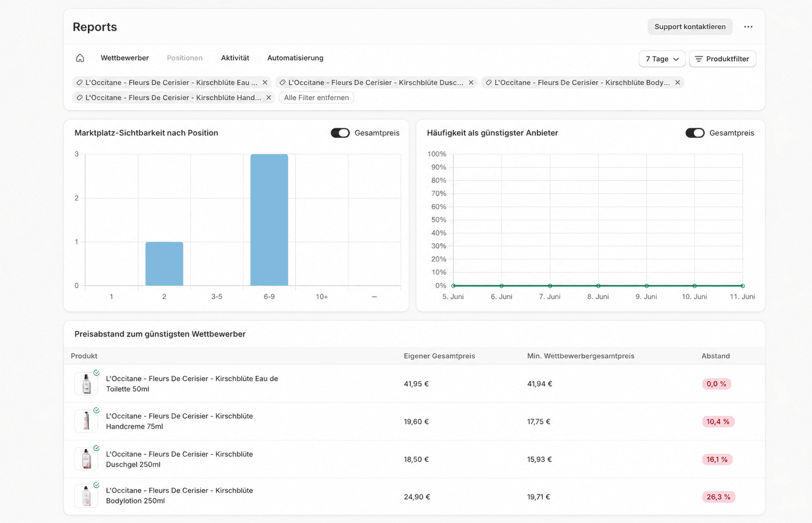Click the green check badge on Handcreme
This screenshot has width=812, height=523.
pyautogui.click(x=97, y=410)
